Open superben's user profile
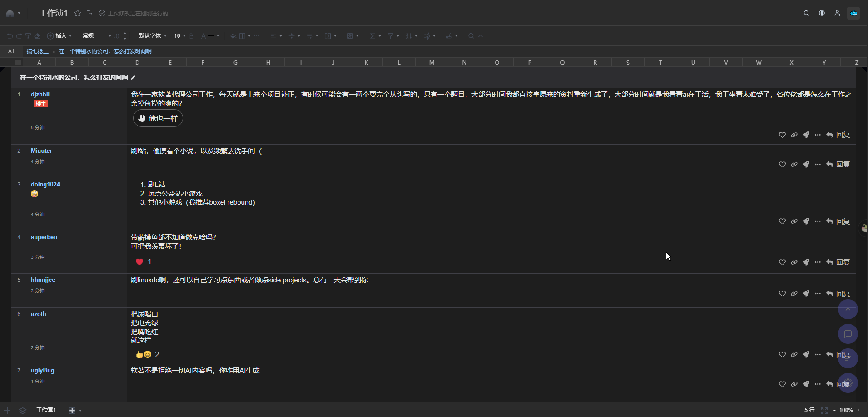The image size is (868, 417). (x=44, y=237)
